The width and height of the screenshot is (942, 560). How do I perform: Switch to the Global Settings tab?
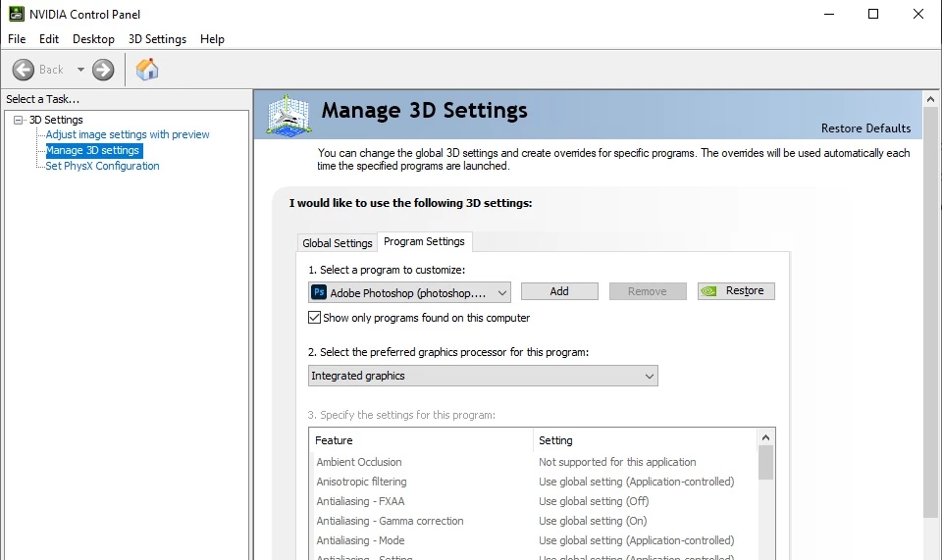337,243
